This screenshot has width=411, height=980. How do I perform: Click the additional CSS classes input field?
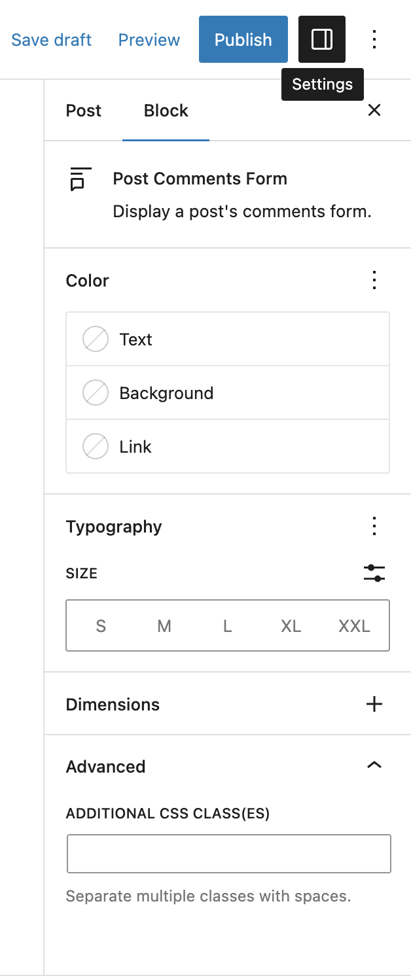[x=228, y=853]
